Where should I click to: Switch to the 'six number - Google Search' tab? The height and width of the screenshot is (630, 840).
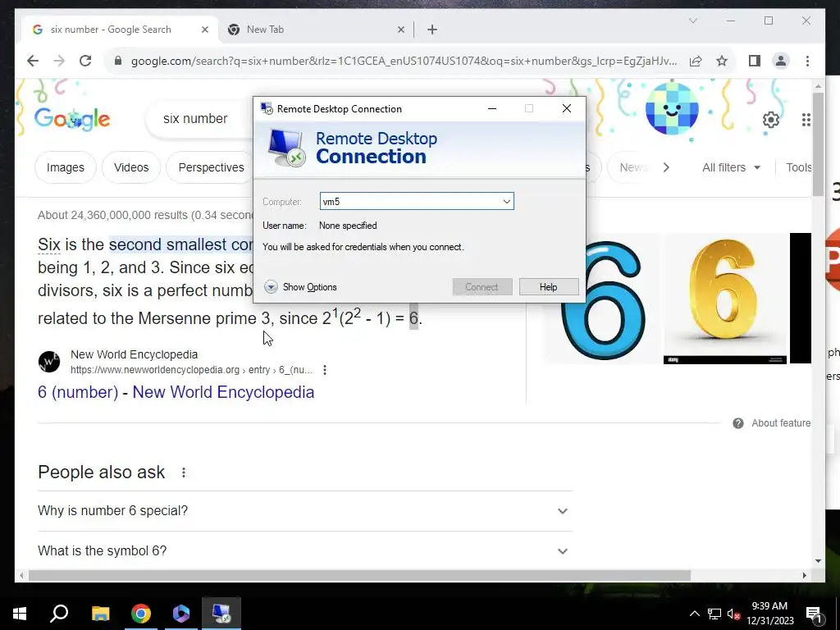click(118, 30)
